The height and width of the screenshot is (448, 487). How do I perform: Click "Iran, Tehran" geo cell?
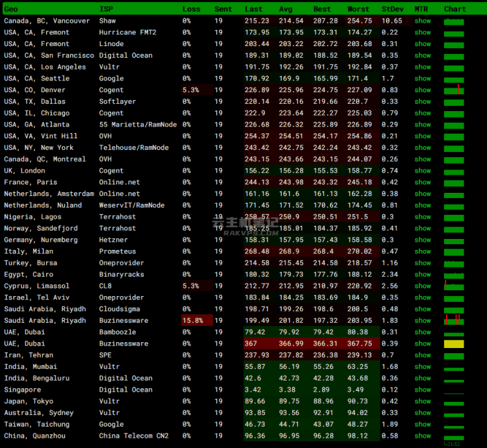pos(29,355)
